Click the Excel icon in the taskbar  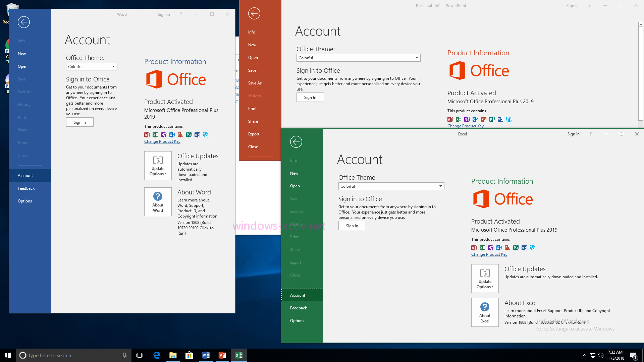(x=239, y=355)
